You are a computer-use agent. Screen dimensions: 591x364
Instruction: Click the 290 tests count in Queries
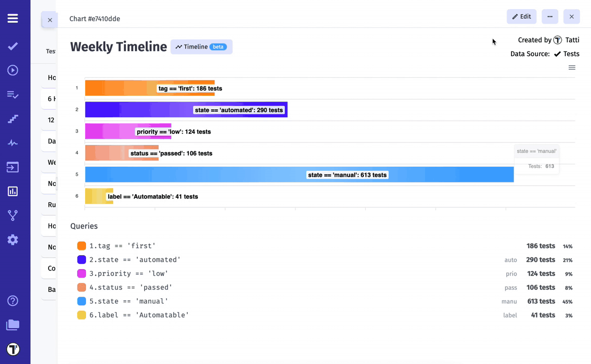click(540, 260)
